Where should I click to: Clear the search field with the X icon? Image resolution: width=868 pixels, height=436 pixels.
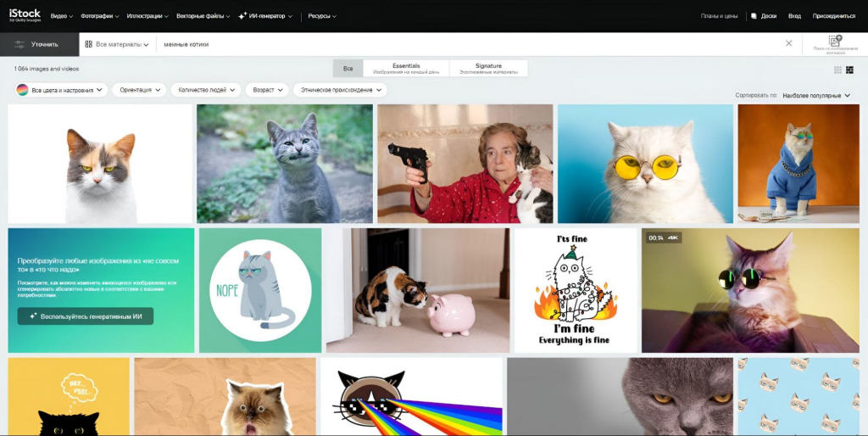[788, 43]
